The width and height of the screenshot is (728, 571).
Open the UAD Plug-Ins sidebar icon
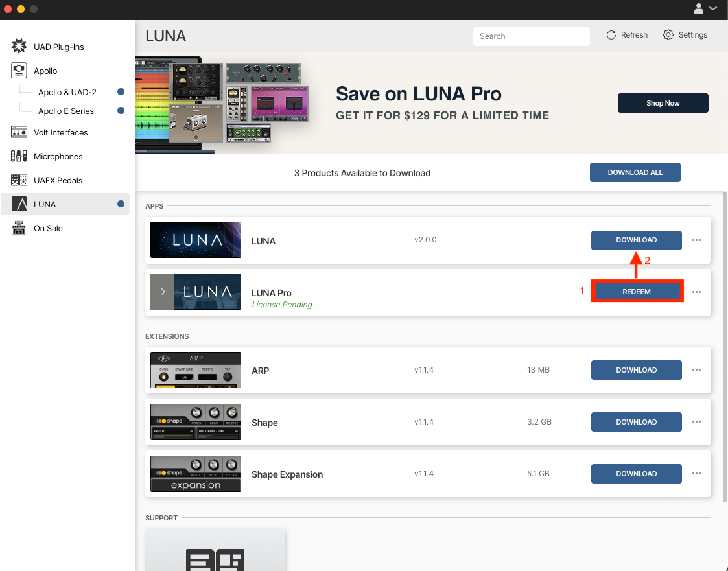tap(19, 46)
